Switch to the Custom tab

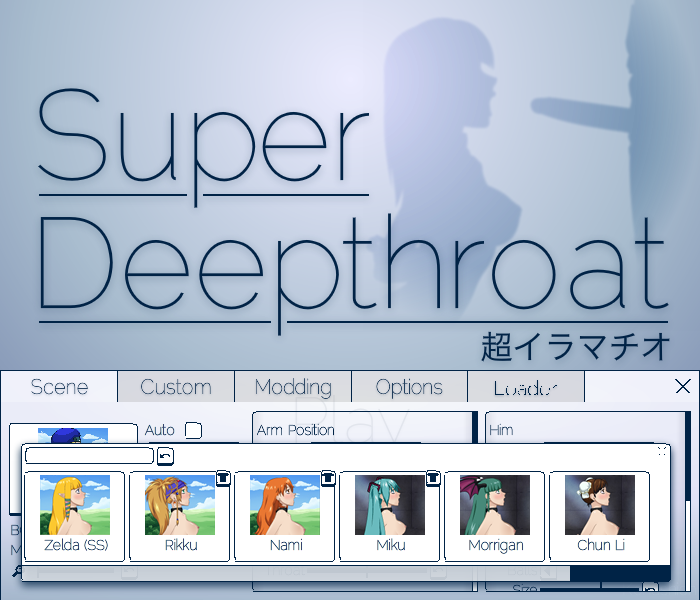[176, 387]
